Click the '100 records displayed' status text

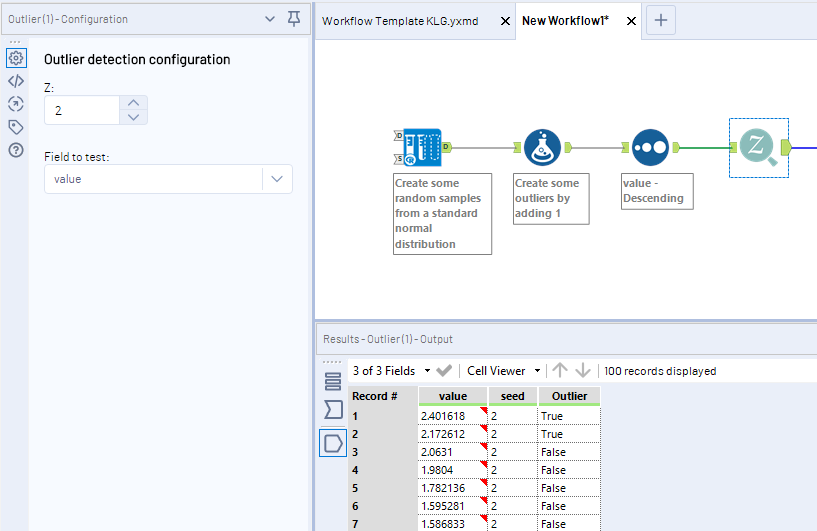coord(660,371)
